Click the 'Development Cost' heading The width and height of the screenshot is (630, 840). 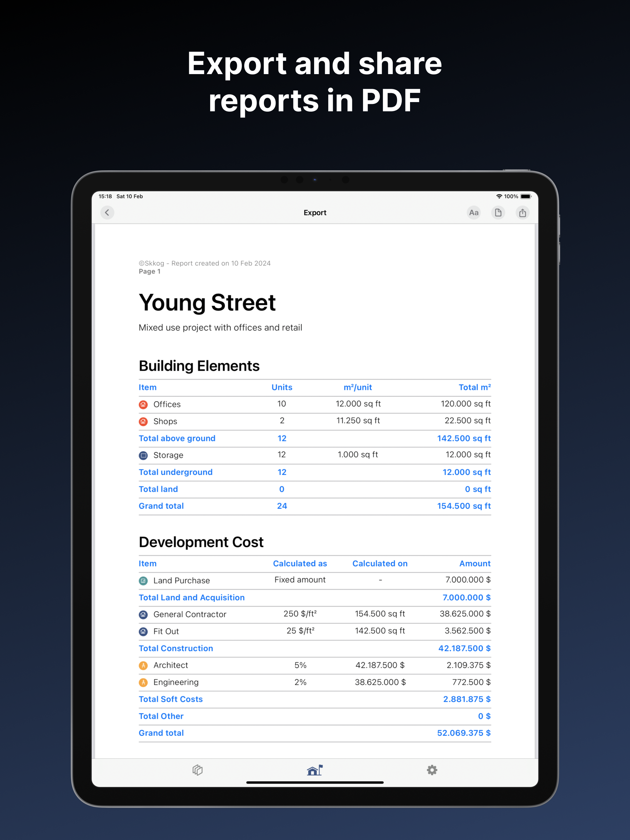click(x=201, y=542)
